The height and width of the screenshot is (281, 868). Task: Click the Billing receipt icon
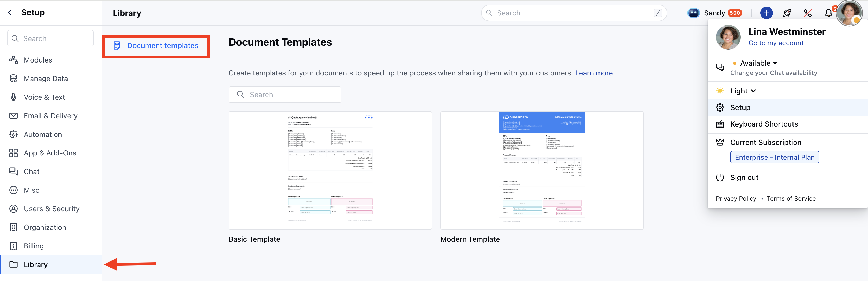click(13, 246)
